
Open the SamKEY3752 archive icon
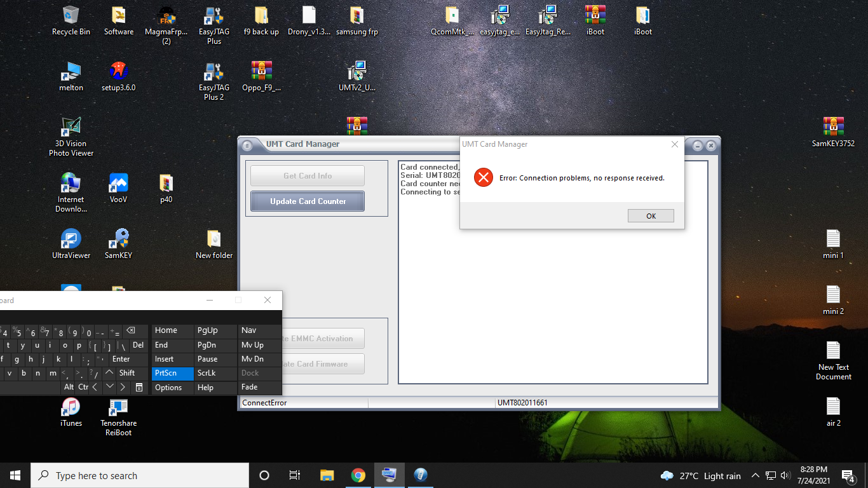(833, 132)
